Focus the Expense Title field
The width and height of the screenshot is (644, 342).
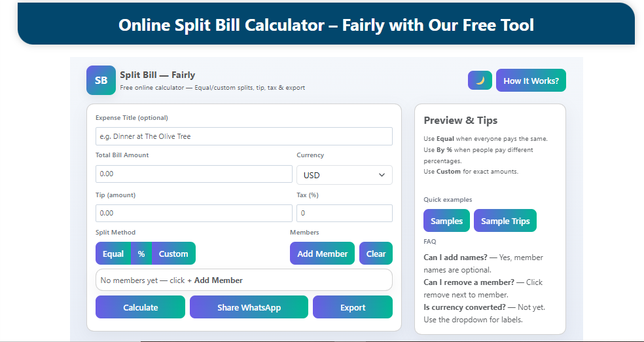point(244,136)
